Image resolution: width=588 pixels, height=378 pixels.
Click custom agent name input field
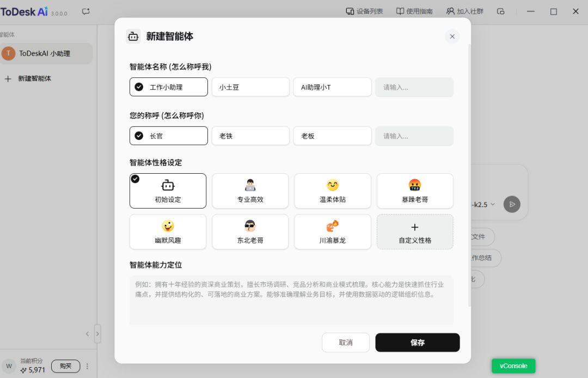click(x=414, y=87)
